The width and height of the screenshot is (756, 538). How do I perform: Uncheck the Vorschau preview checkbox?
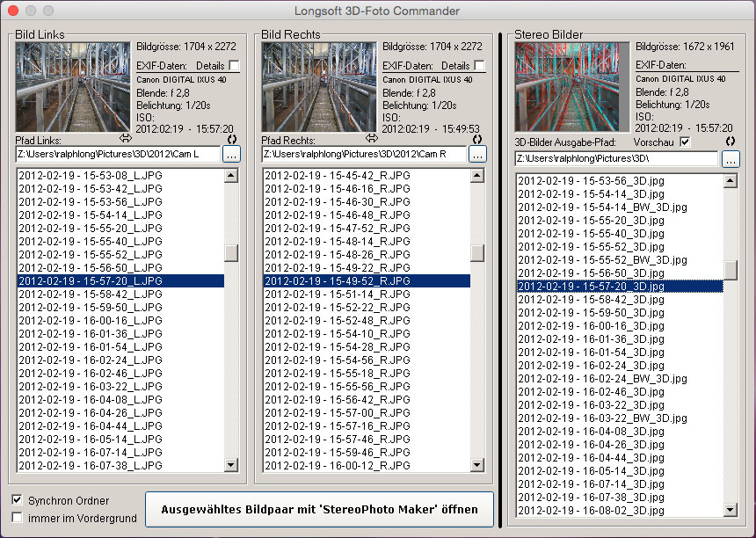(x=686, y=142)
